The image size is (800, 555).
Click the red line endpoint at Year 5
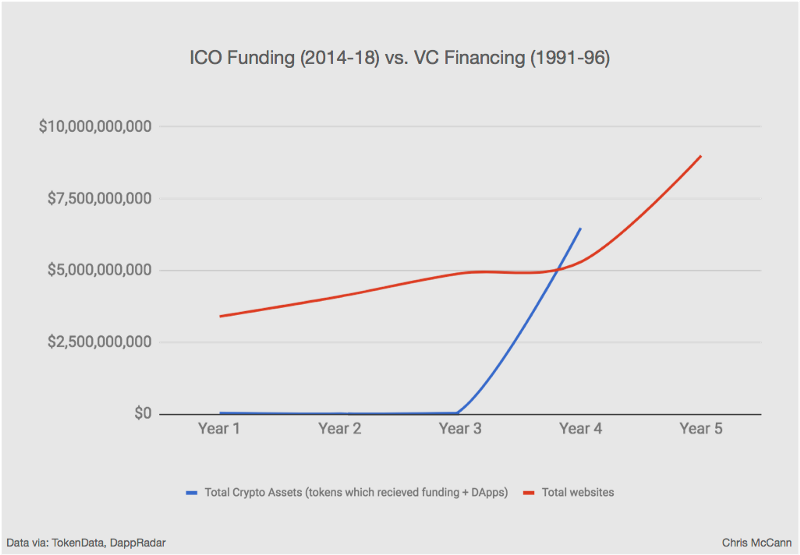pos(701,156)
